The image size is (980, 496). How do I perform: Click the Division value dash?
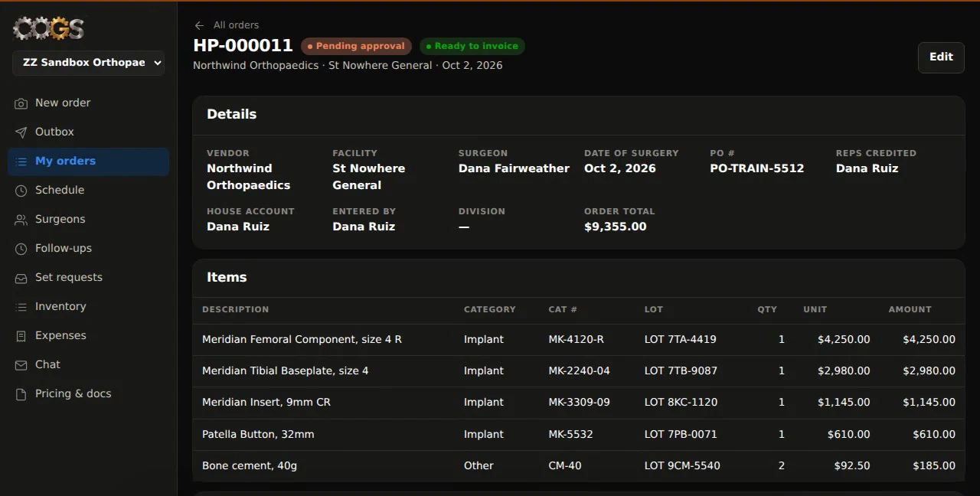[x=464, y=227]
